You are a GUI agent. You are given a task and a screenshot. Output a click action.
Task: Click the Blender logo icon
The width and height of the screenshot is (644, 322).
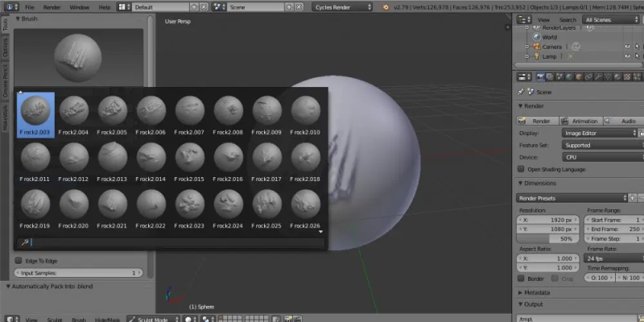pyautogui.click(x=386, y=7)
